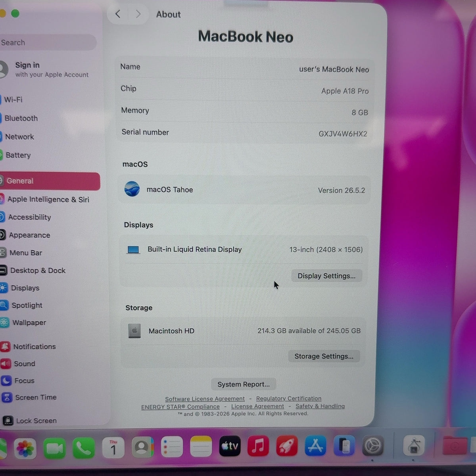Click the Built-in Liquid Retina Display icon
Image resolution: width=476 pixels, height=476 pixels.
(x=133, y=250)
